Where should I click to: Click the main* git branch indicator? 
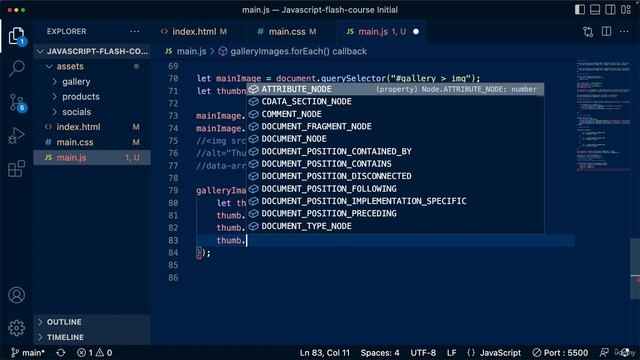pyautogui.click(x=28, y=353)
